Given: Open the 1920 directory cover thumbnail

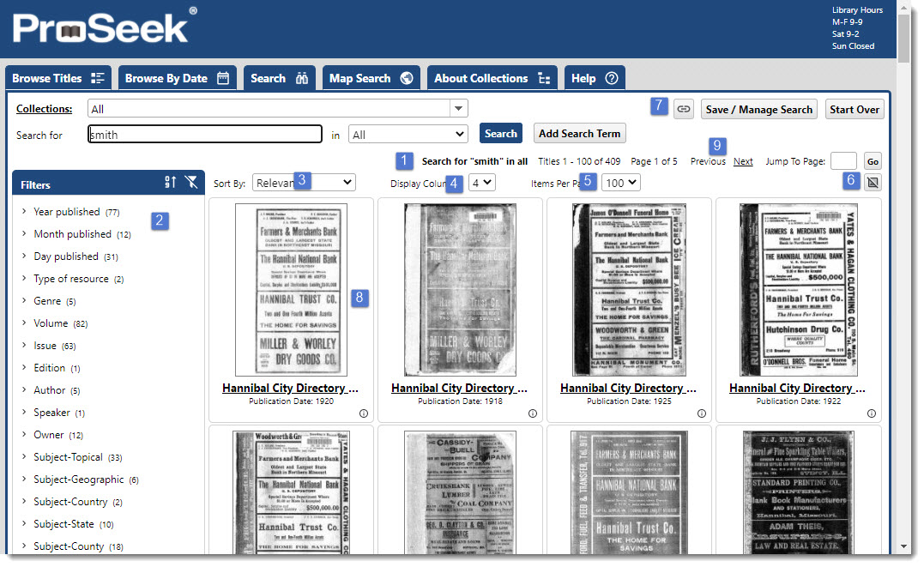Looking at the screenshot, I should 291,290.
